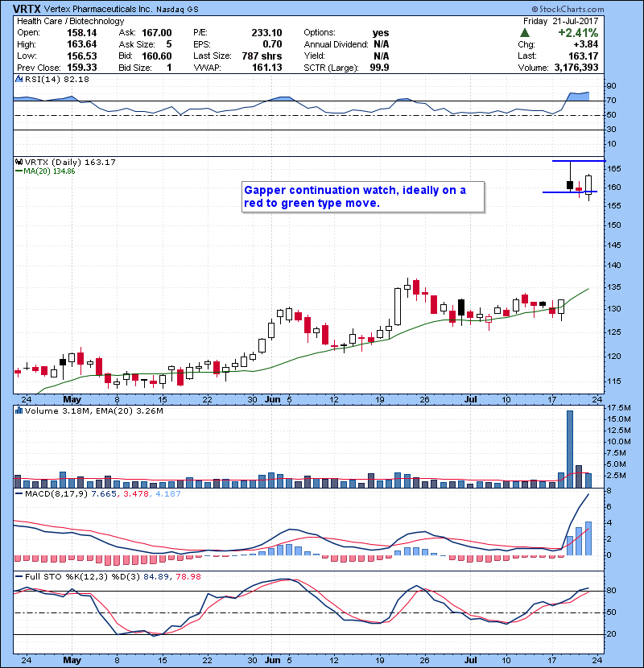
Task: Click the Volume 3.18M, EMA(20) 3.26M label
Action: pyautogui.click(x=93, y=411)
